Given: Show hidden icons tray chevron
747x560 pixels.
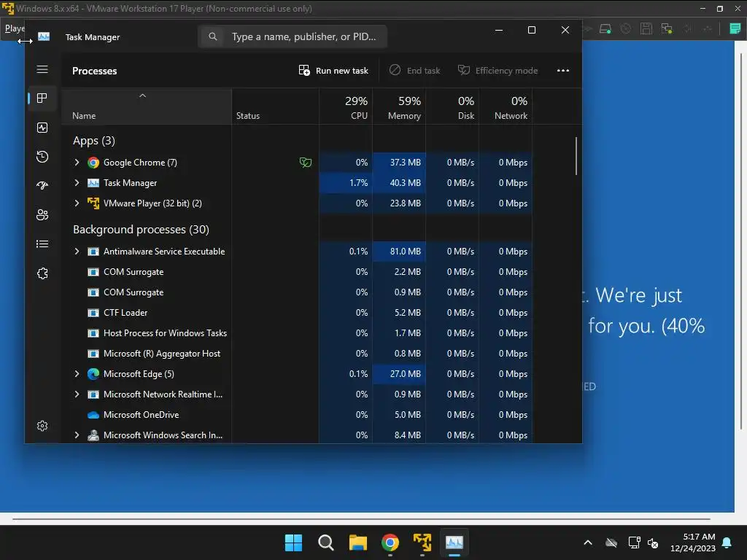Looking at the screenshot, I should coord(588,542).
